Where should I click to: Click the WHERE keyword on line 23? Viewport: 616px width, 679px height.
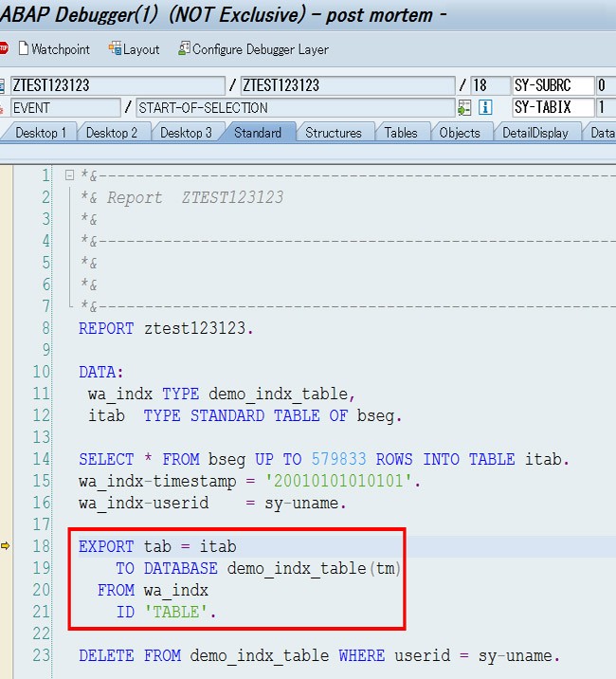[x=361, y=655]
